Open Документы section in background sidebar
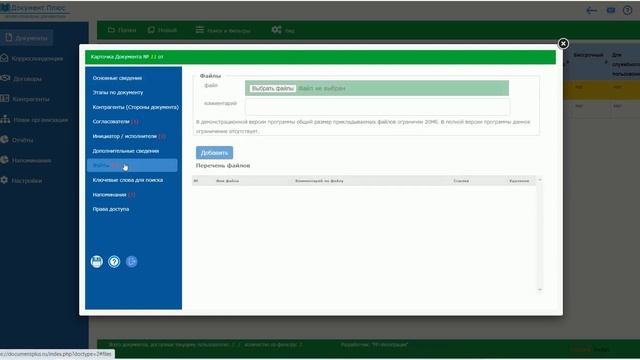This screenshot has height=360, width=640. coord(27,38)
